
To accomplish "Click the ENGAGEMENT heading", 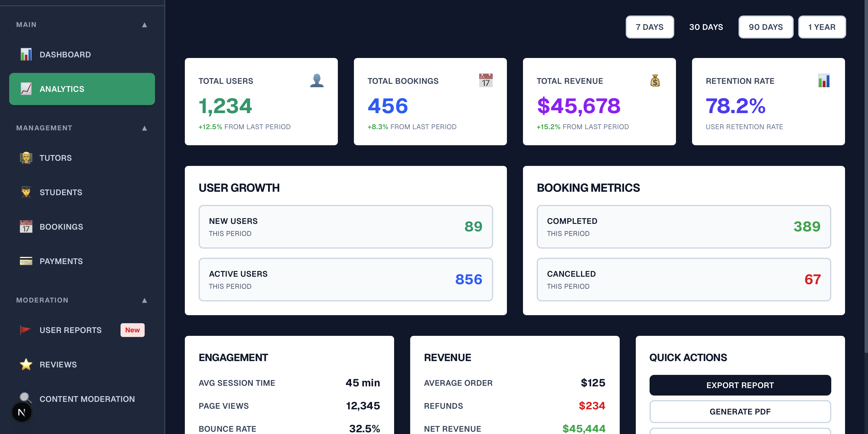I will pyautogui.click(x=233, y=358).
